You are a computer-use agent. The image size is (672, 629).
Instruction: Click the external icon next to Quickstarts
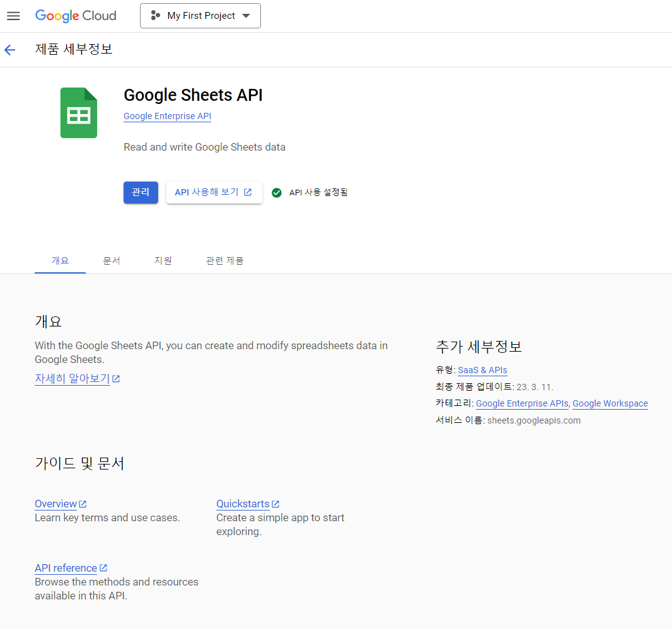[275, 504]
